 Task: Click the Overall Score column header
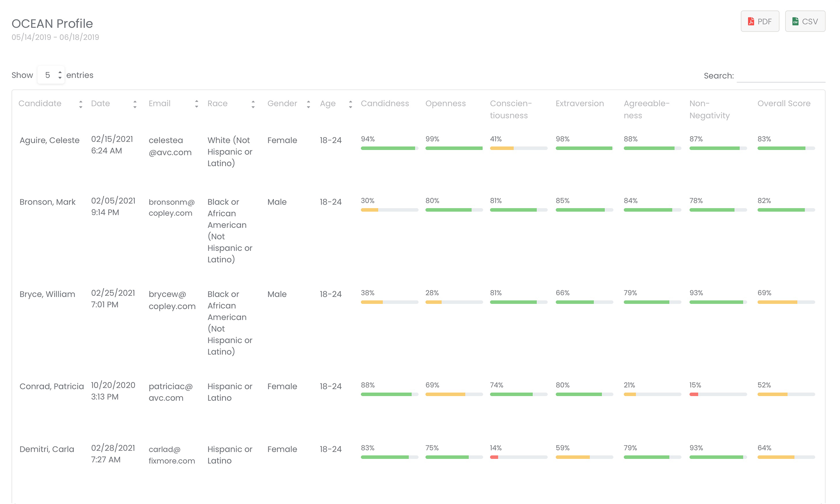(783, 103)
